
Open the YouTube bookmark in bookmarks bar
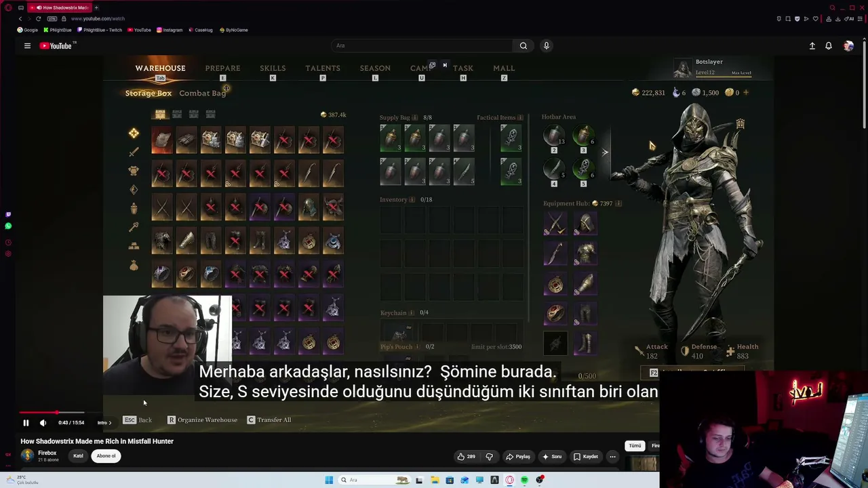(140, 30)
